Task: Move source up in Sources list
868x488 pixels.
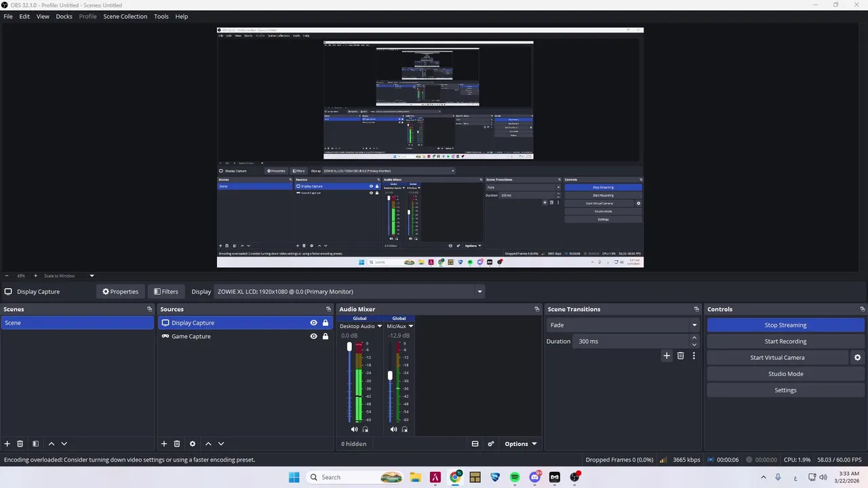Action: [x=208, y=444]
